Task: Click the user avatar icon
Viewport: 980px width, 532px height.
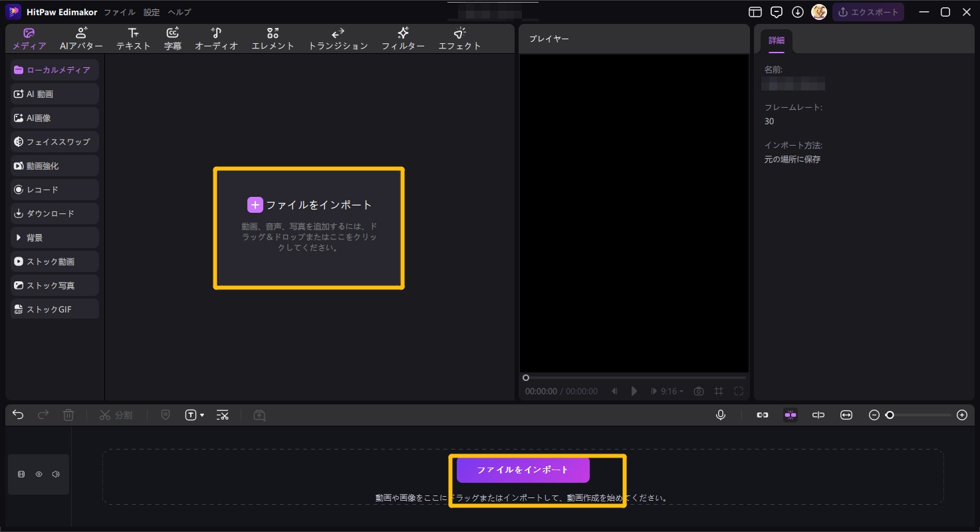Action: point(819,12)
